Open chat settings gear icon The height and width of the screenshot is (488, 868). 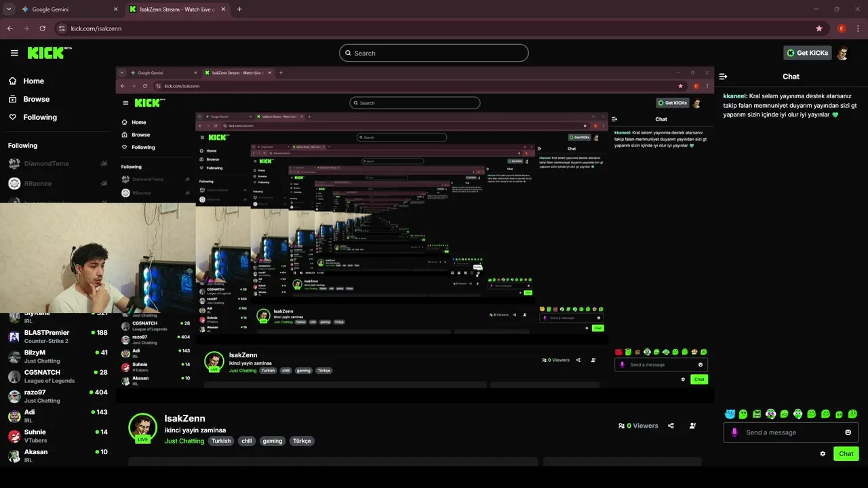pos(823,453)
